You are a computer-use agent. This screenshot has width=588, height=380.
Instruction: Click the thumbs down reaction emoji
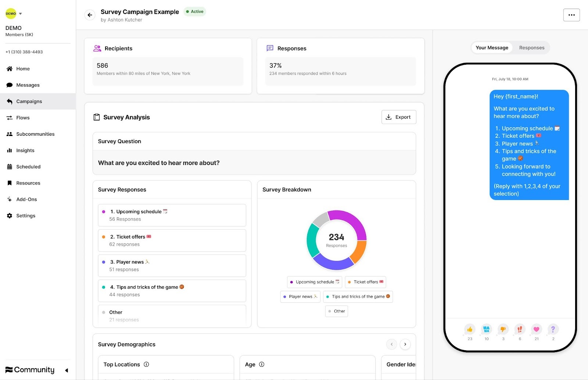click(x=503, y=329)
